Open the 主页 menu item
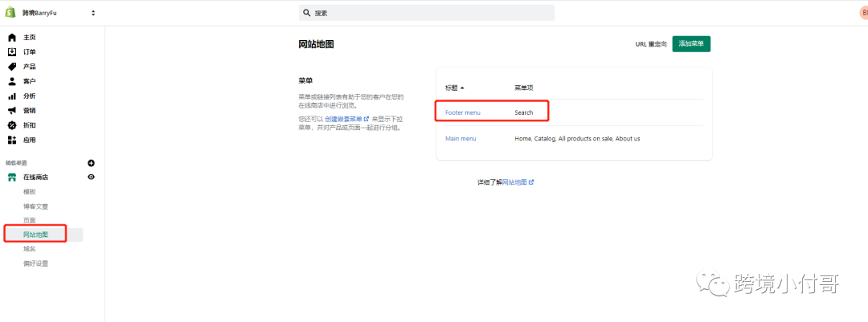 pyautogui.click(x=30, y=38)
